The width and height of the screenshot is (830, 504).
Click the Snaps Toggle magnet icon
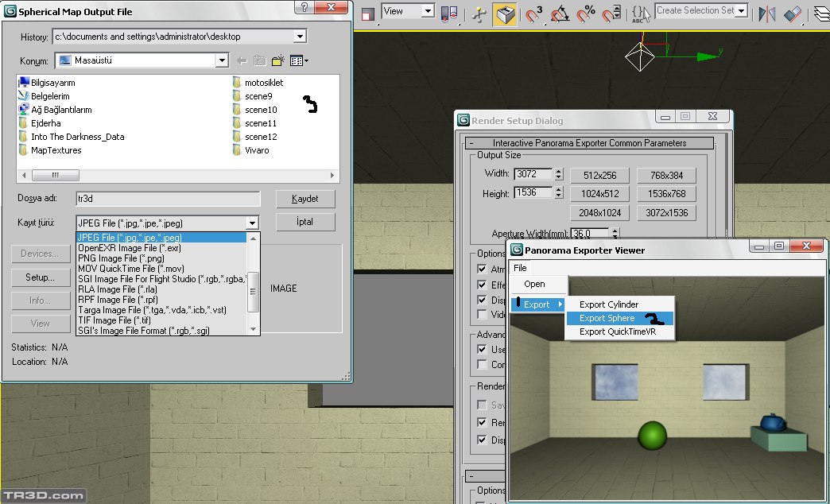point(533,14)
